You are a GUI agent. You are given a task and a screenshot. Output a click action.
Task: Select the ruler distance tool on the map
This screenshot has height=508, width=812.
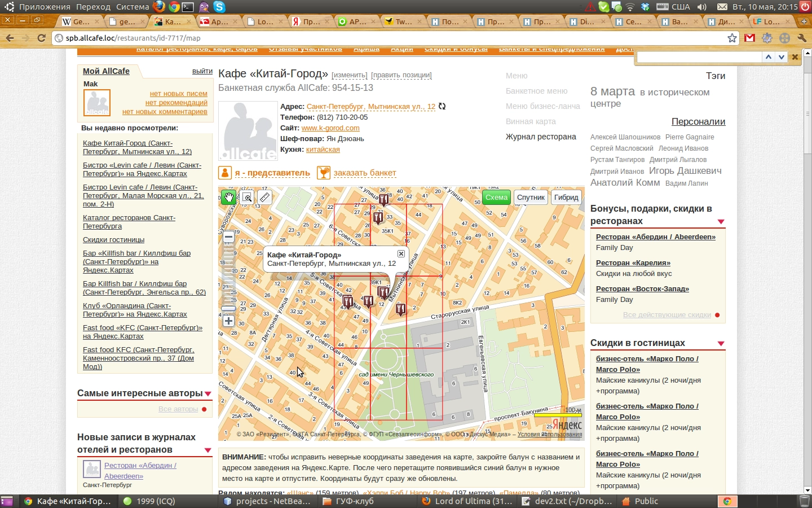tap(264, 197)
